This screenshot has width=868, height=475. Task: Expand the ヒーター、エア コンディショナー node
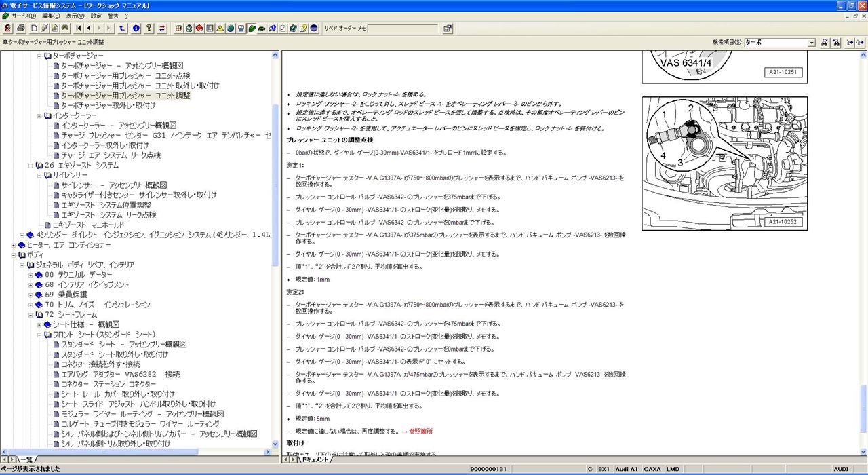pyautogui.click(x=13, y=245)
